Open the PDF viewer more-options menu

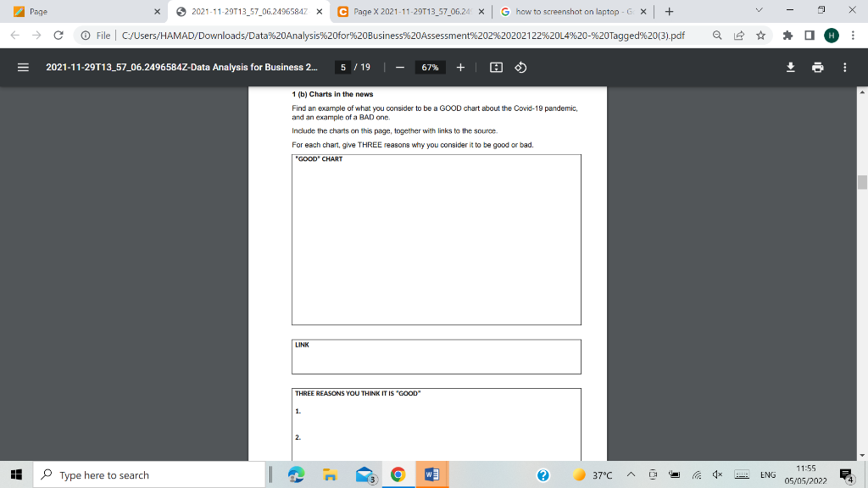844,67
